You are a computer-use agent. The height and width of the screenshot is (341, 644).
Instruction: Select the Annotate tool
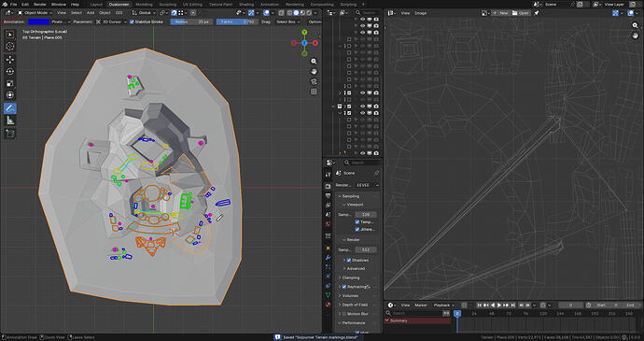coord(10,108)
